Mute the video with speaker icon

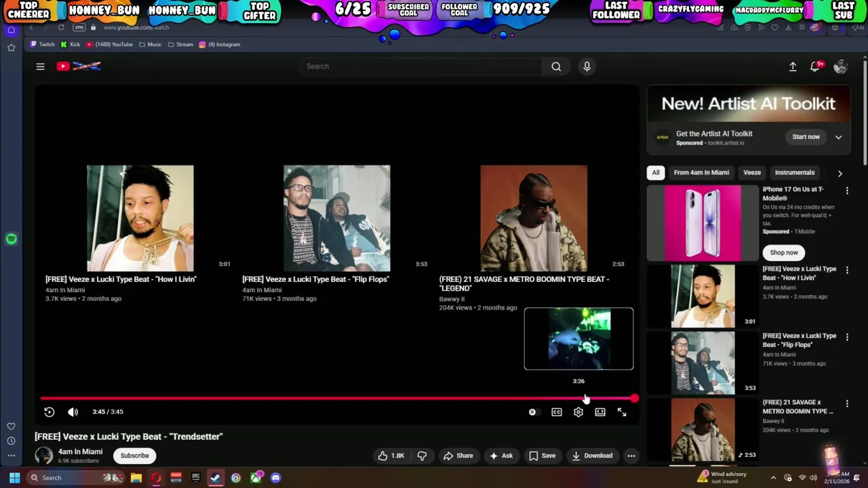(x=73, y=412)
